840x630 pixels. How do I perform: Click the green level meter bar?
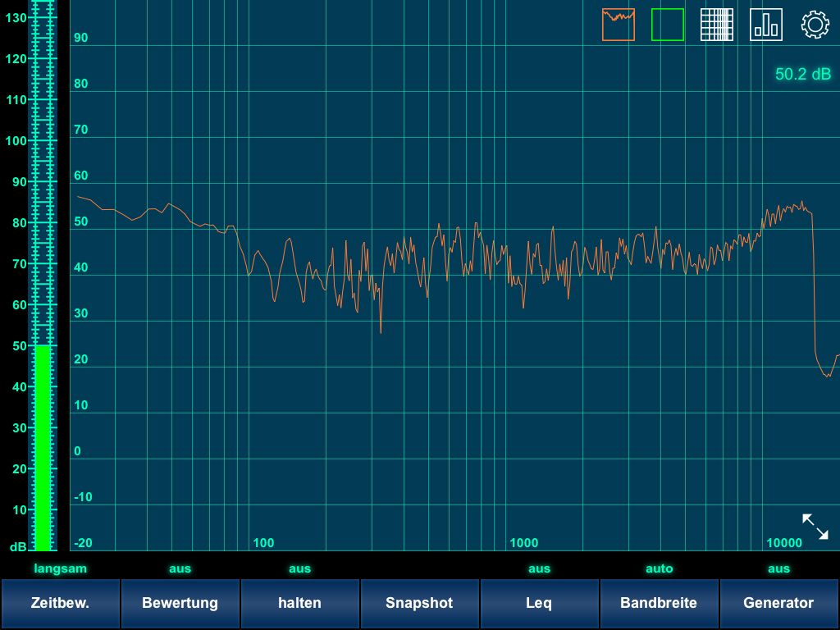click(43, 448)
